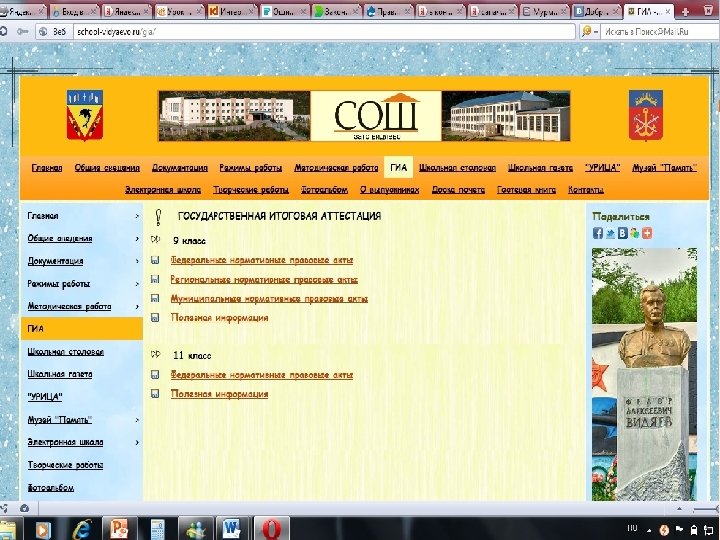
Task: Click the Murmansk region coat of arms with the anchor
Action: pos(646,115)
